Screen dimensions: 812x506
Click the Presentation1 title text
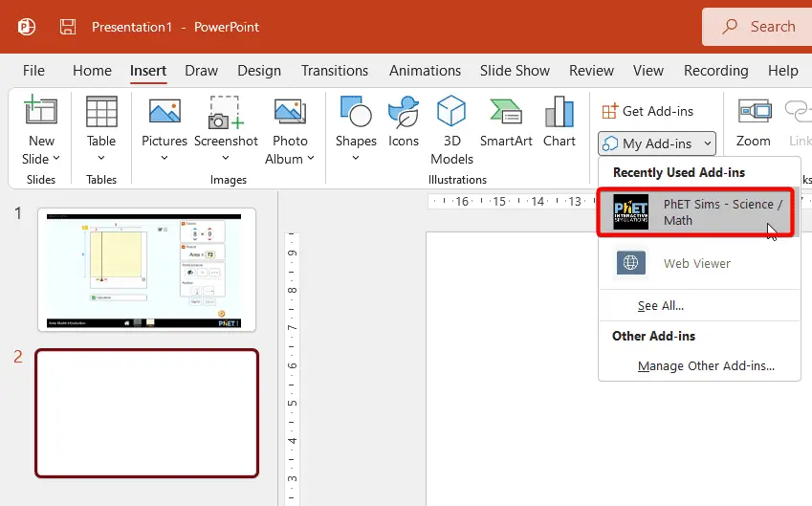[x=132, y=27]
